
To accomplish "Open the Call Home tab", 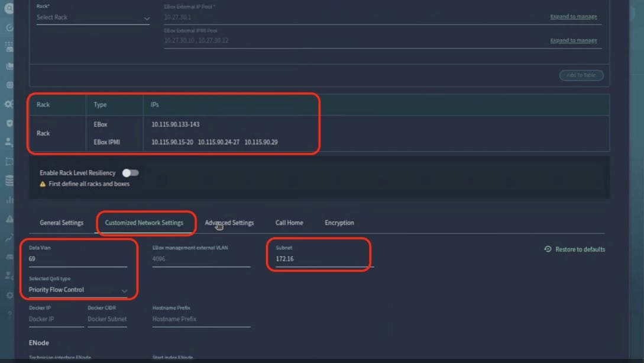I will (x=289, y=223).
